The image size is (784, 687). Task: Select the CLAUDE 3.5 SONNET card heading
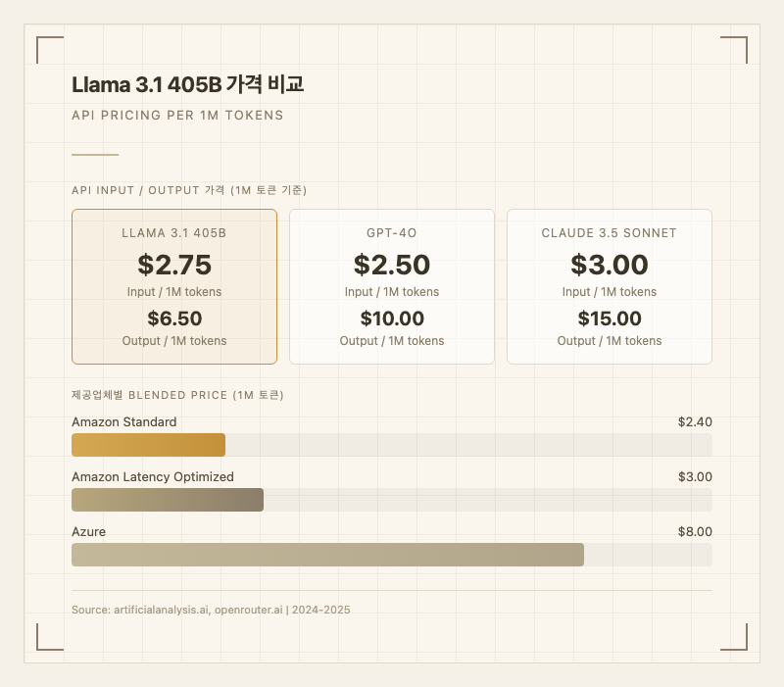(x=609, y=233)
